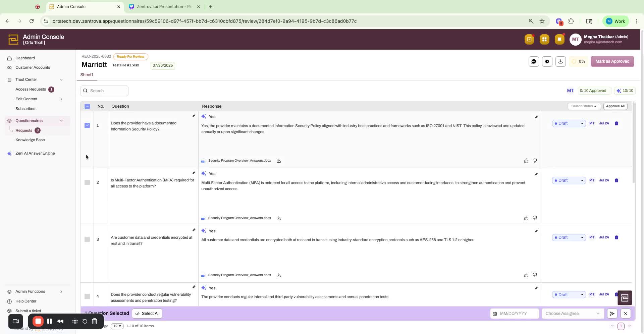644x334 pixels.
Task: Download the questionnaire via header download icon
Action: [560, 62]
